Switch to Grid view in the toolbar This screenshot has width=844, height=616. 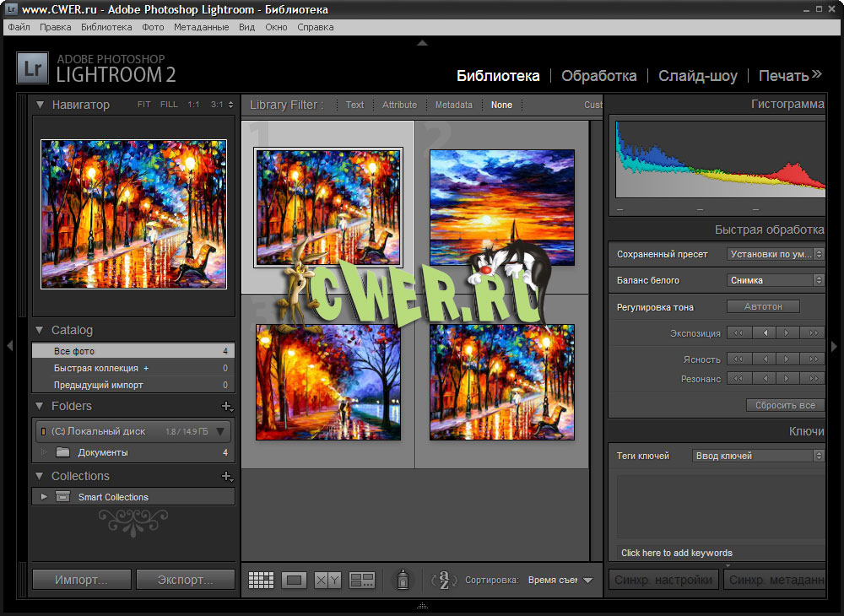coord(261,580)
